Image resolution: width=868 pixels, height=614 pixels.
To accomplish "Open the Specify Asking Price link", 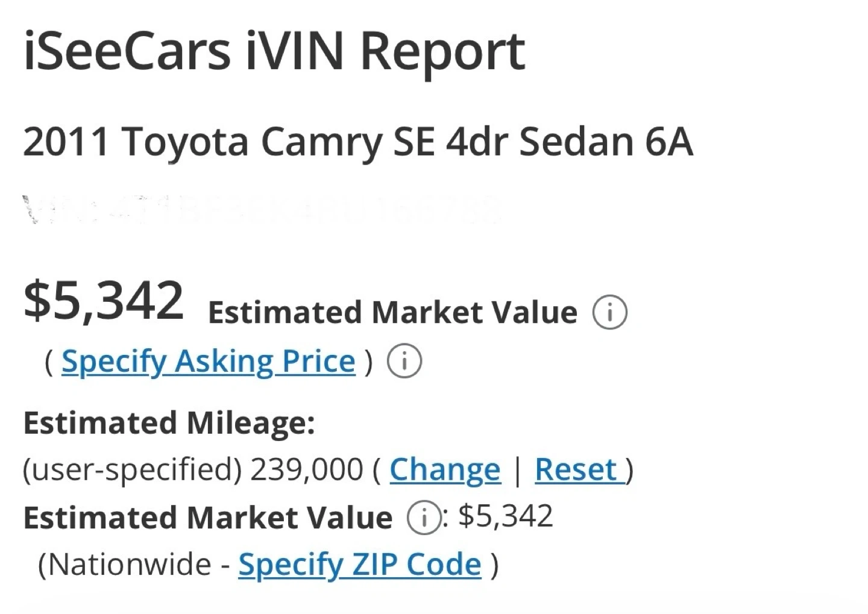I will coord(208,362).
